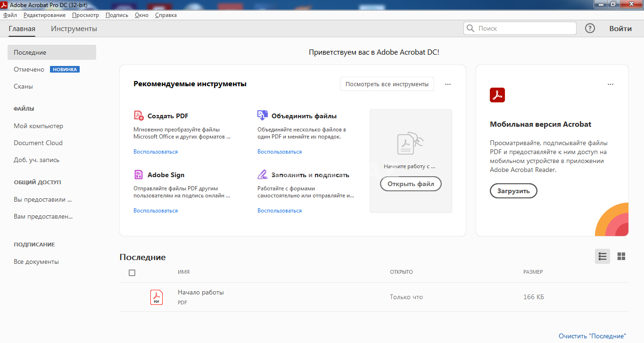Click the Create PDF icon
Screen dimensions: 644x343
coord(139,115)
